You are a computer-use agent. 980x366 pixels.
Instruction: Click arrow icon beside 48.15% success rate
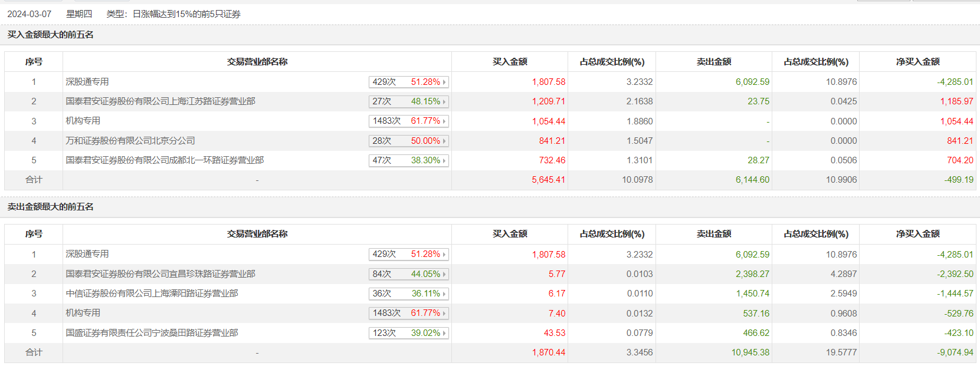(x=444, y=102)
